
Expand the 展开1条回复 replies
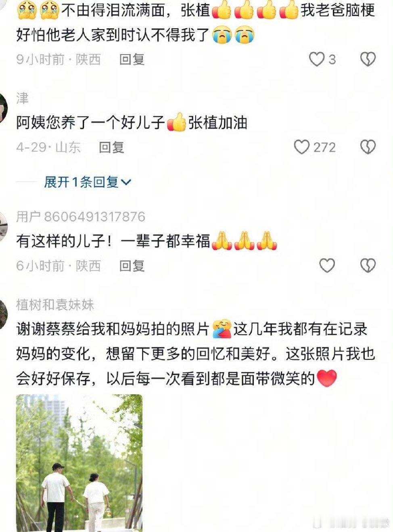pyautogui.click(x=88, y=182)
